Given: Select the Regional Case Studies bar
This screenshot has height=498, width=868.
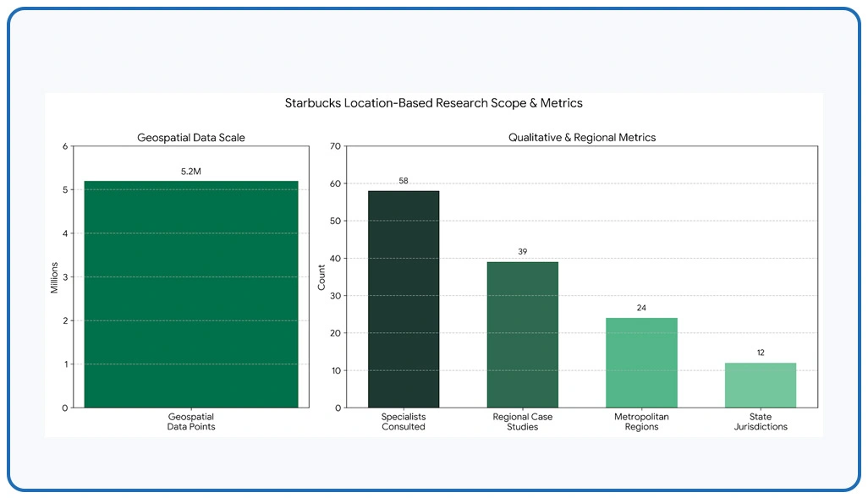Looking at the screenshot, I should [523, 335].
